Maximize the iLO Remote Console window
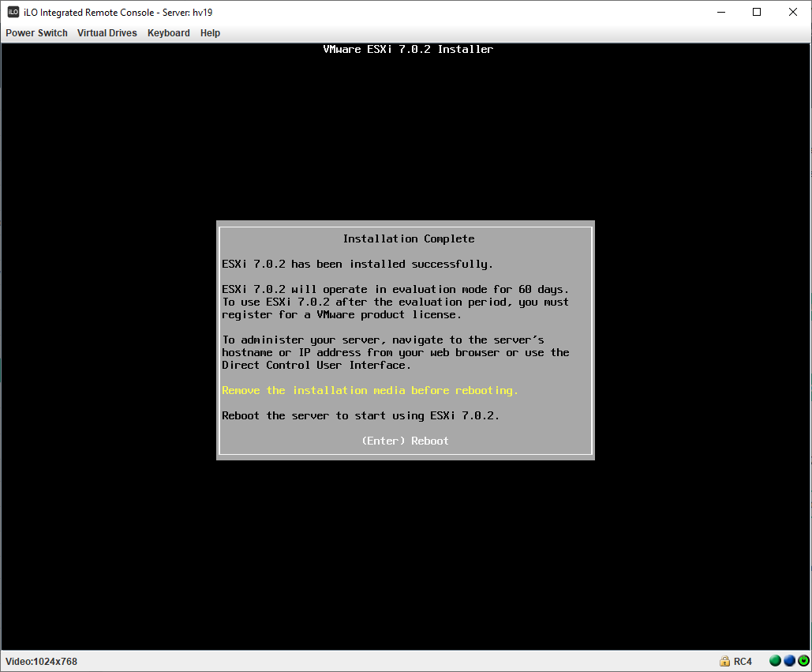This screenshot has height=672, width=812. tap(757, 12)
